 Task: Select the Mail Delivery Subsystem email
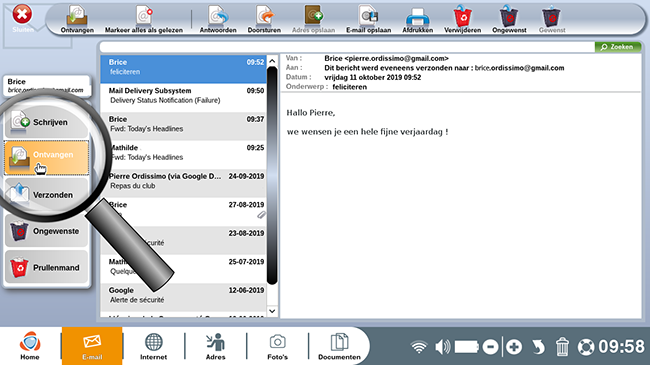pos(183,95)
